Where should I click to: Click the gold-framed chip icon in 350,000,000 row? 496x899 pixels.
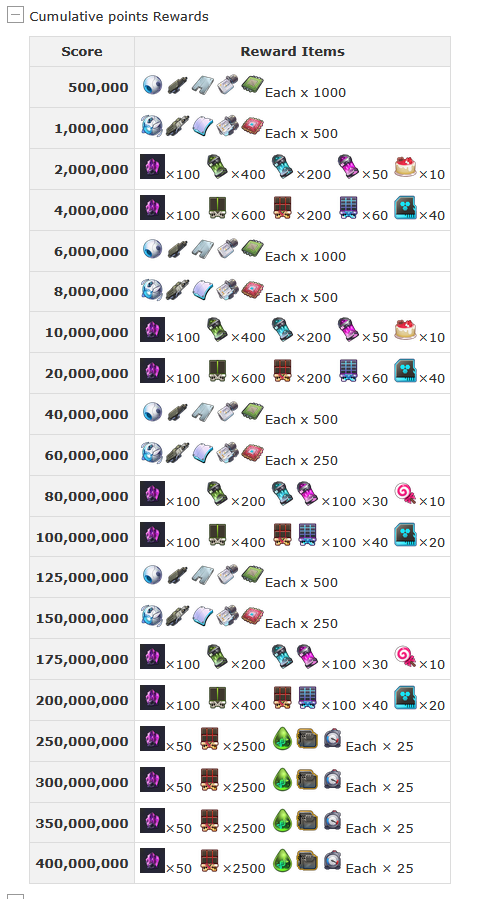click(x=307, y=820)
